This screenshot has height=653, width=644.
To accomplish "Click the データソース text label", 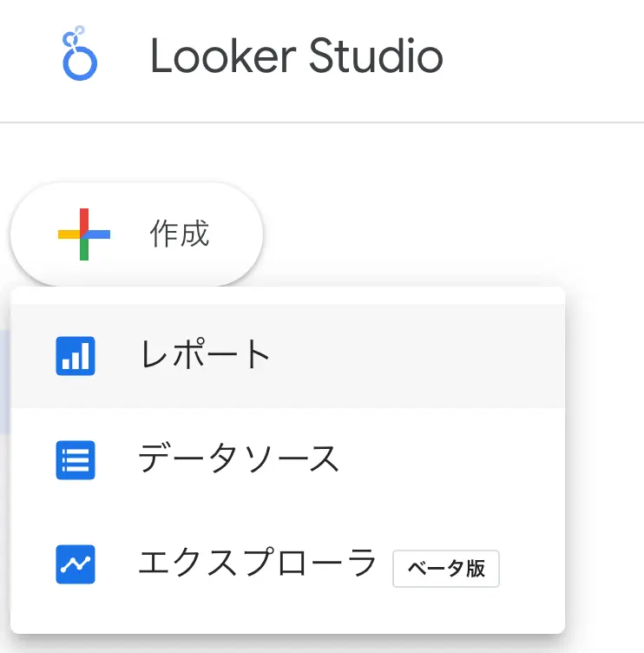I will tap(239, 458).
